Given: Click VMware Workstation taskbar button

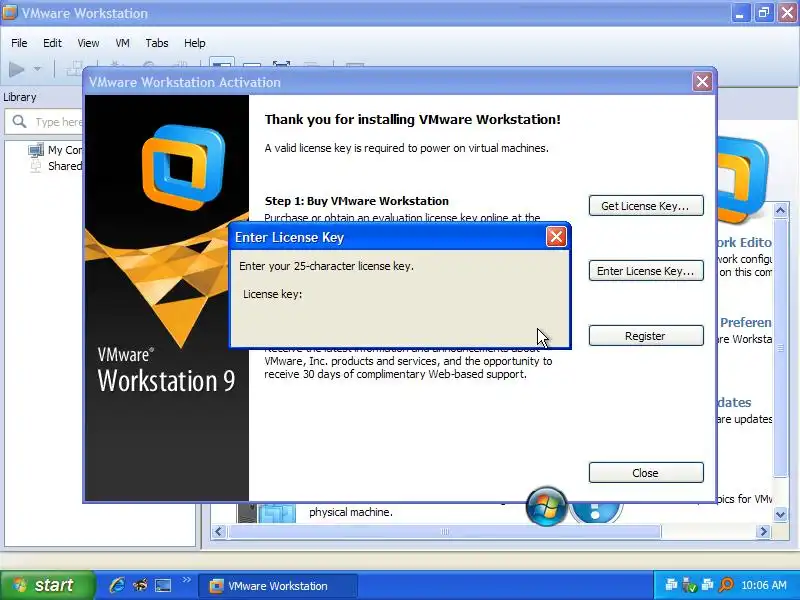Looking at the screenshot, I should pos(278,586).
